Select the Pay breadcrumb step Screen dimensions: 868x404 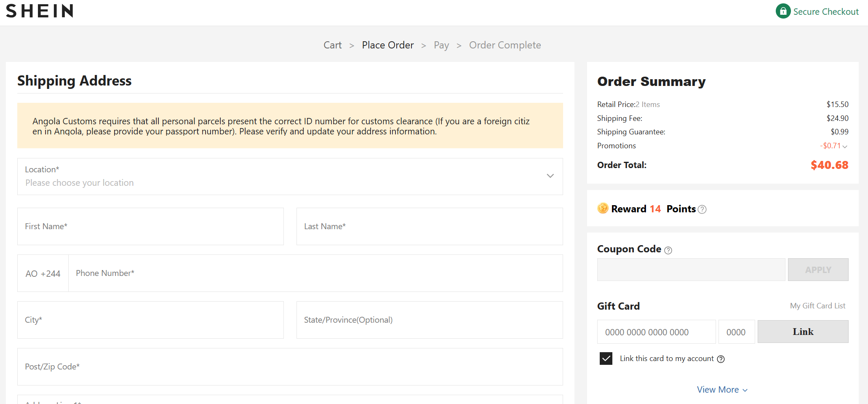coord(441,45)
